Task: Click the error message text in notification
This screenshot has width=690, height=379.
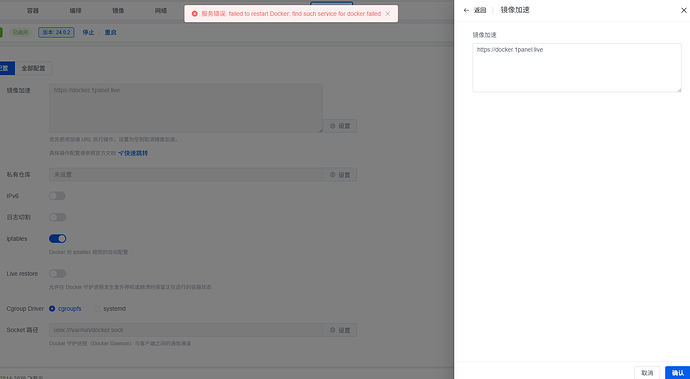Action: pos(291,14)
